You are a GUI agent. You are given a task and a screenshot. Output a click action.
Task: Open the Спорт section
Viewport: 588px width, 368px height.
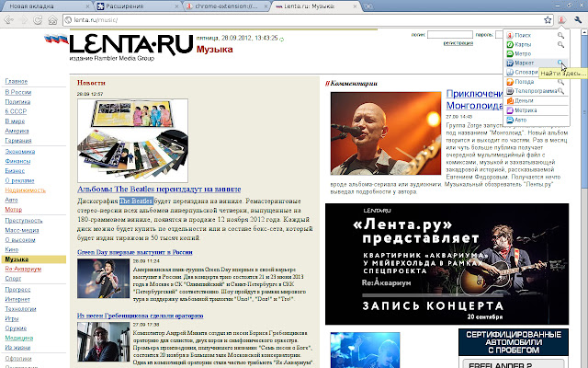[13, 278]
